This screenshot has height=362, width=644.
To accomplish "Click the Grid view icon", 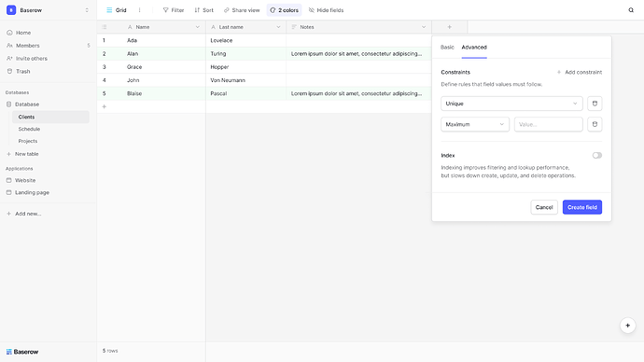I will tap(109, 10).
